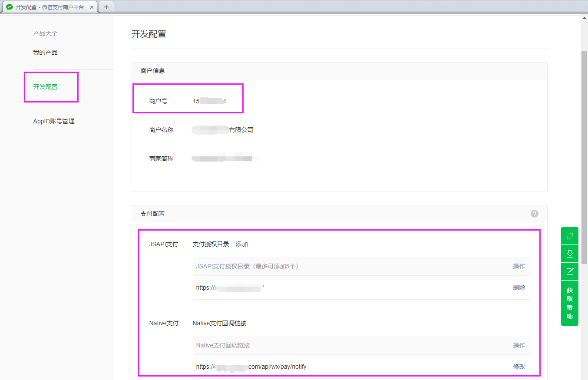
Task: Click 删除 for the JSAPI authorized directory
Action: 519,287
